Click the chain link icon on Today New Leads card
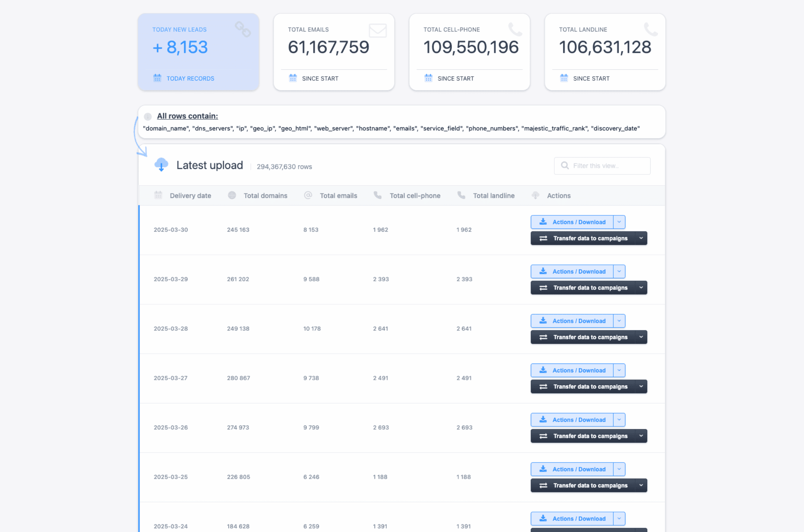 pos(243,29)
